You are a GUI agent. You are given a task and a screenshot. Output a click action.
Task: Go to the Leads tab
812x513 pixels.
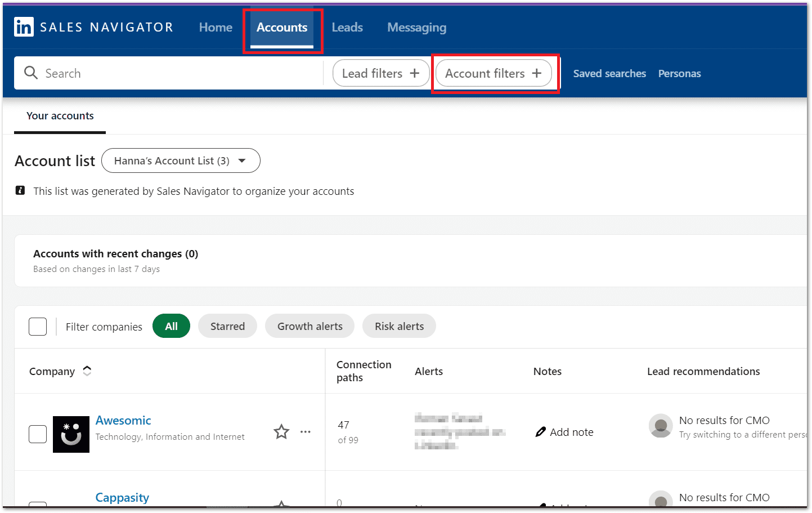[x=347, y=28]
